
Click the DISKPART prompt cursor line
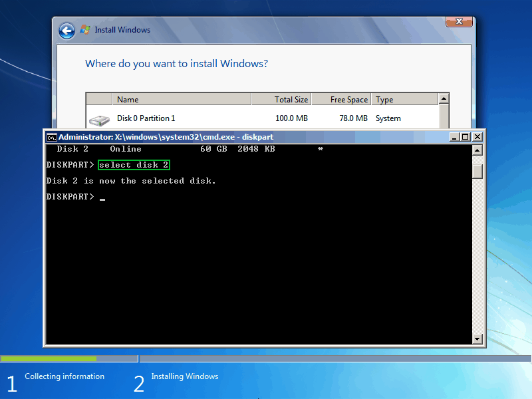coord(76,197)
